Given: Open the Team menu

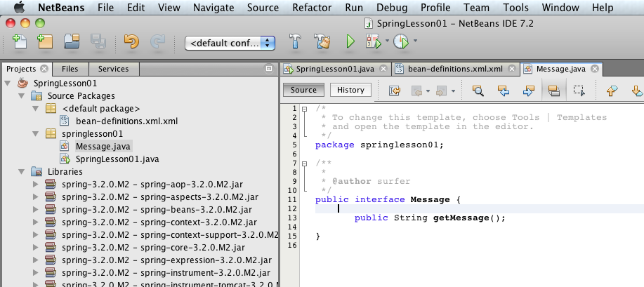Looking at the screenshot, I should pos(476,8).
